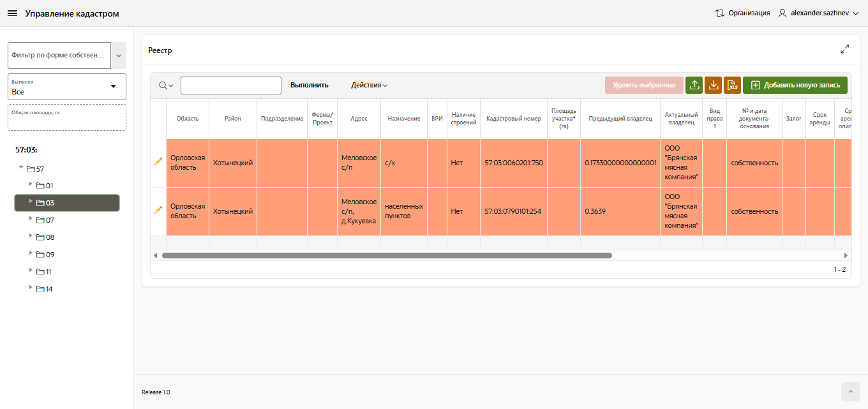Edit the row with cadastral number 57:03:0790101:254
This screenshot has width=868, height=409.
158,210
